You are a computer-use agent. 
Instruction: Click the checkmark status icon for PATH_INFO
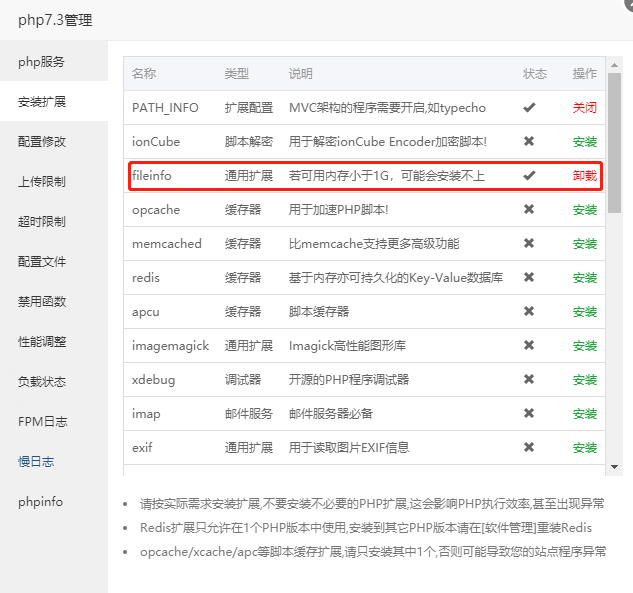529,107
